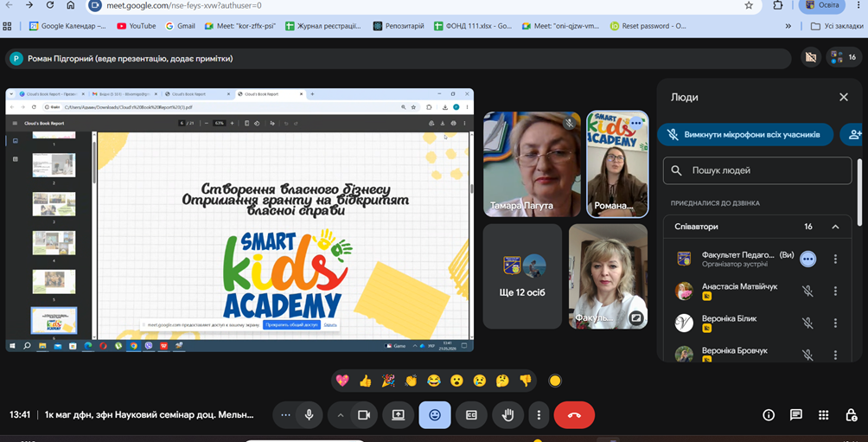Image resolution: width=868 pixels, height=442 pixels.
Task: Open options for Вероніка Білик
Action: 835,323
